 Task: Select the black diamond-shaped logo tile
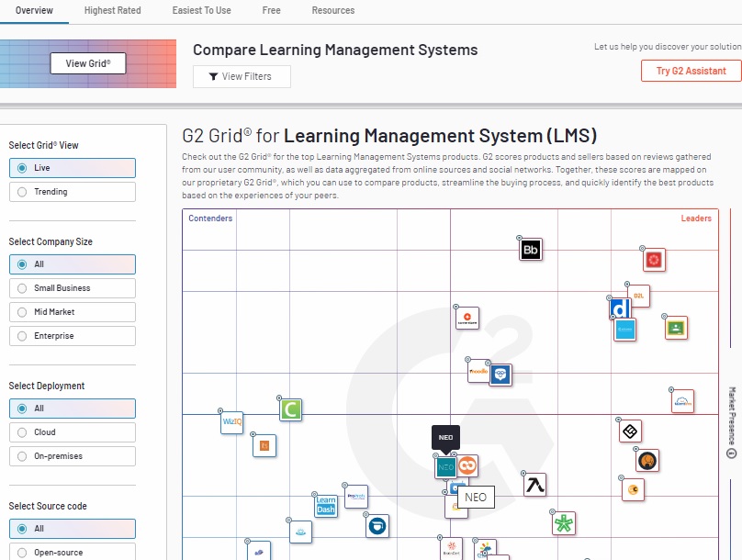pyautogui.click(x=630, y=431)
